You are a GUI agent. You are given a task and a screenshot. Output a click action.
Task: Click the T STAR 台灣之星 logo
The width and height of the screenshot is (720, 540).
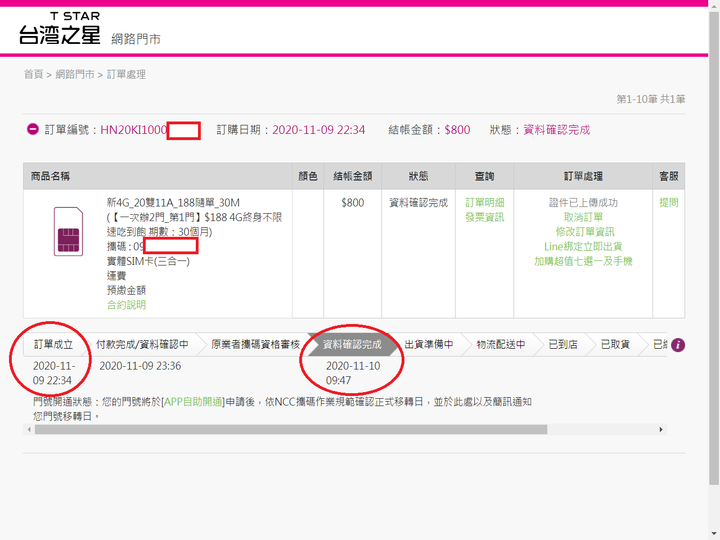tap(59, 28)
